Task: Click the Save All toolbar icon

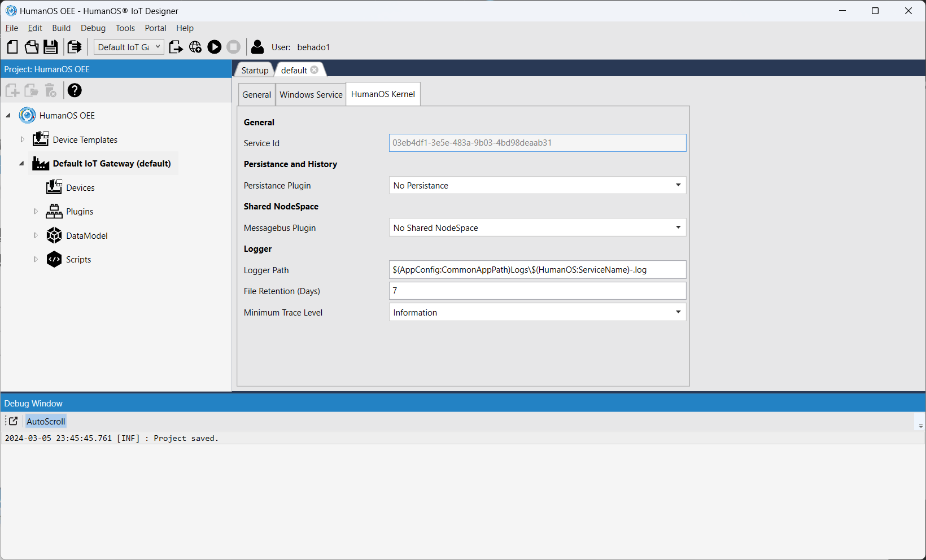Action: pyautogui.click(x=74, y=47)
